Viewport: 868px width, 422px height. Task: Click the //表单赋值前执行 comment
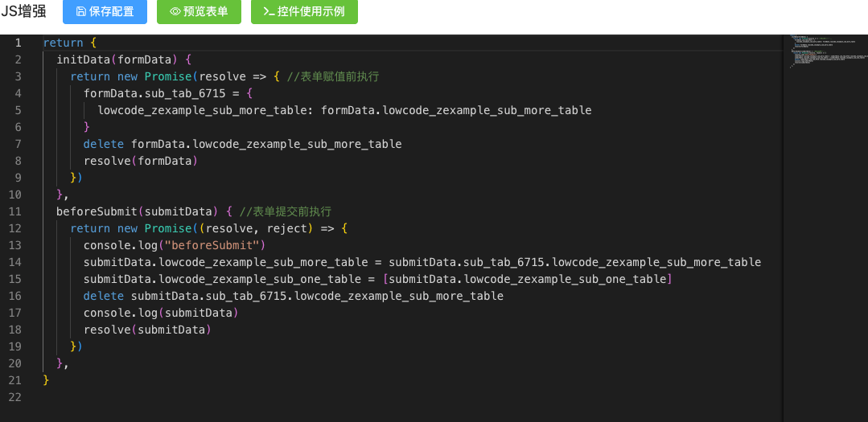(x=332, y=76)
